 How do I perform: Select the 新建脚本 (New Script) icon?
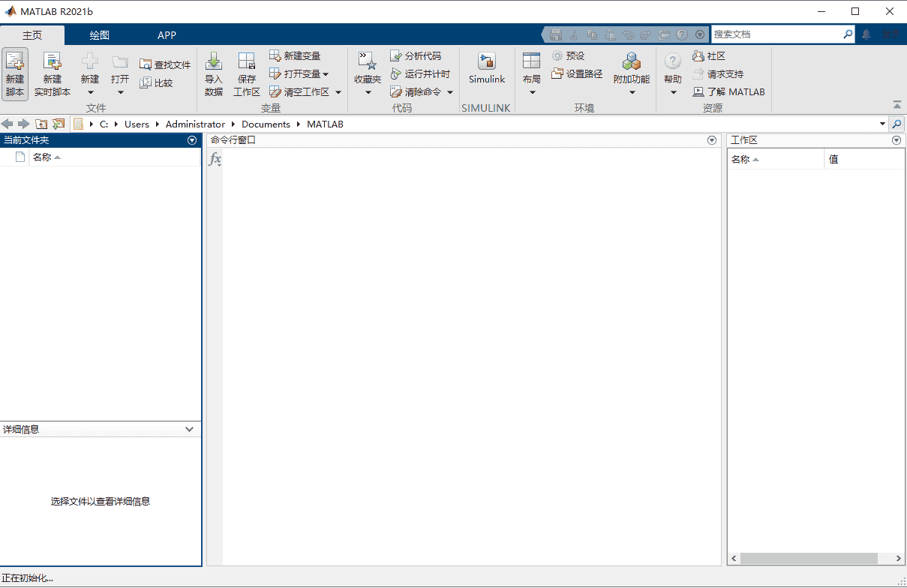tap(14, 71)
